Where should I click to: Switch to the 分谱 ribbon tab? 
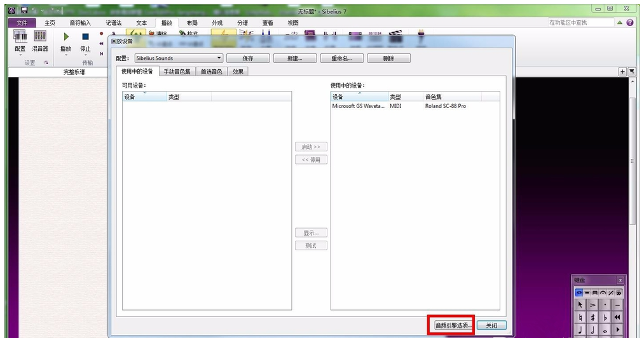click(x=242, y=23)
